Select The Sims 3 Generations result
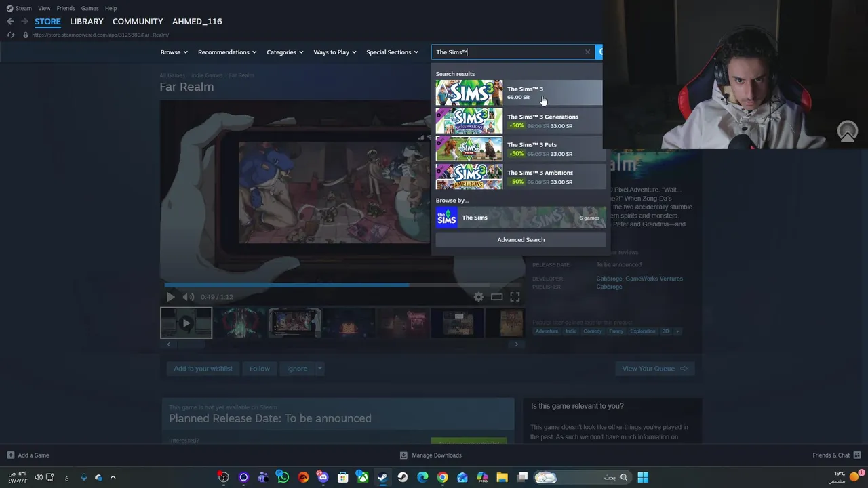 (521, 121)
